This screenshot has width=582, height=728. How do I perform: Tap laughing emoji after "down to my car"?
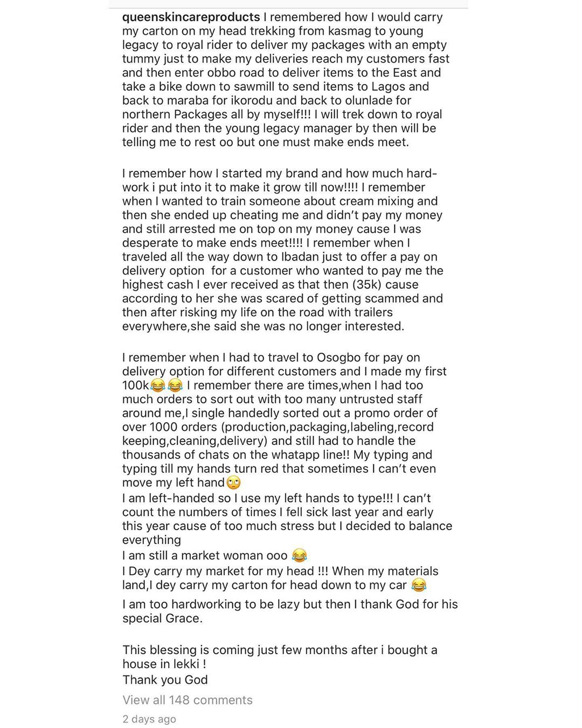(x=419, y=585)
